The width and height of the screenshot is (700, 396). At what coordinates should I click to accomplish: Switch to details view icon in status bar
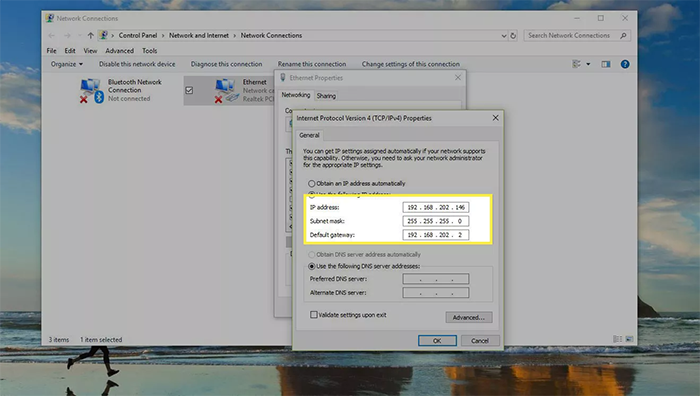click(x=618, y=339)
